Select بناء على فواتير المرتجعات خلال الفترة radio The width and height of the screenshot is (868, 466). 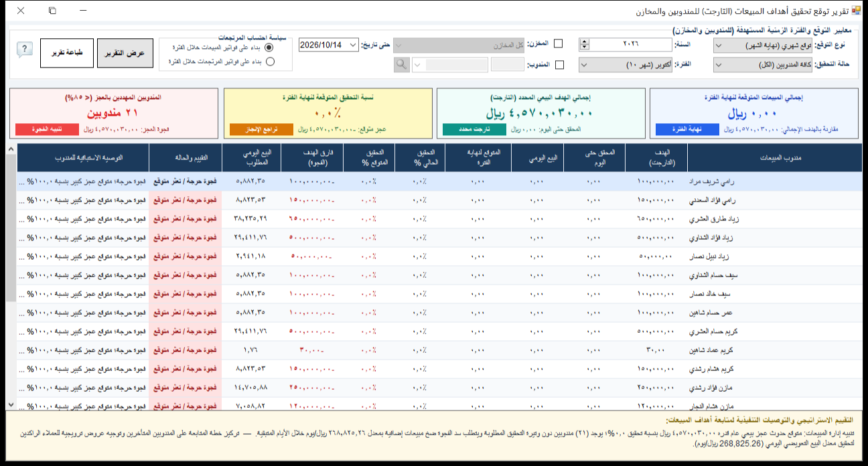(x=270, y=62)
